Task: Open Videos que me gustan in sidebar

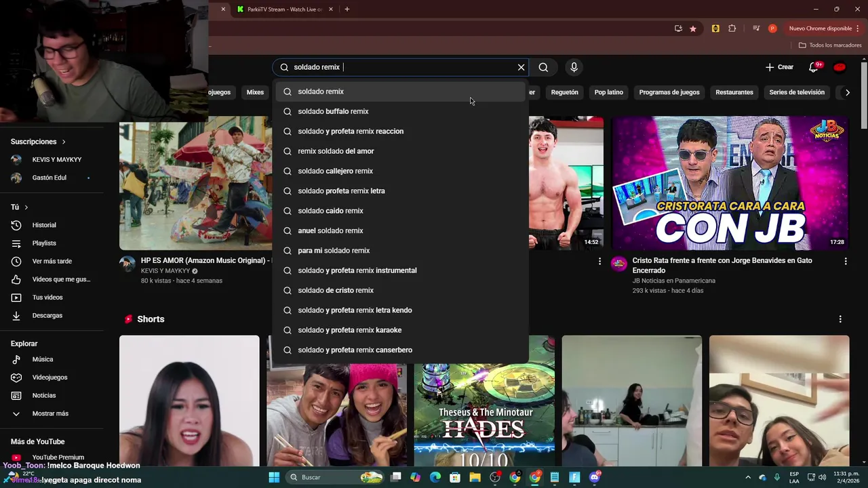Action: point(52,279)
